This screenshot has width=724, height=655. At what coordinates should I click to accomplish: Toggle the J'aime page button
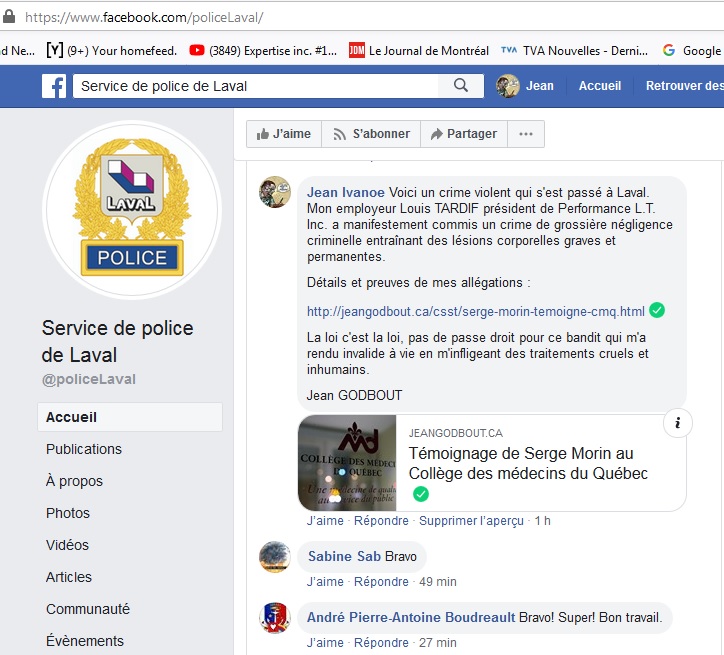point(283,134)
